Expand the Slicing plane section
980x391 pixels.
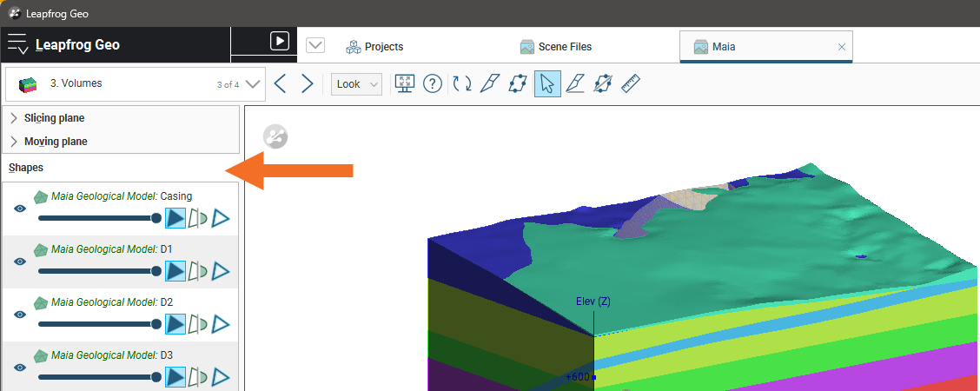14,118
